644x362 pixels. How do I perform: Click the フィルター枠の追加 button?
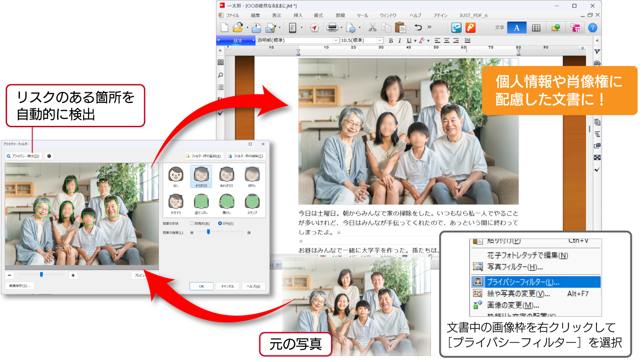(x=204, y=156)
